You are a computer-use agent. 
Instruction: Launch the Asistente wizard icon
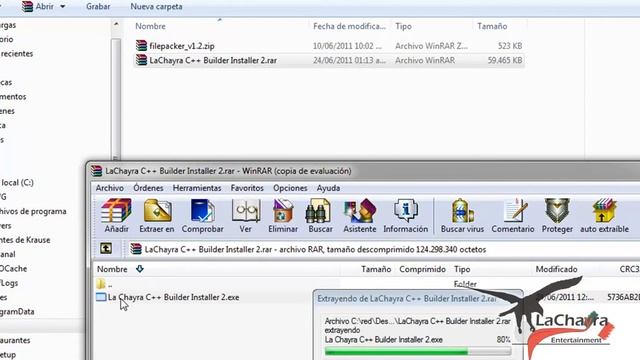[x=360, y=216]
